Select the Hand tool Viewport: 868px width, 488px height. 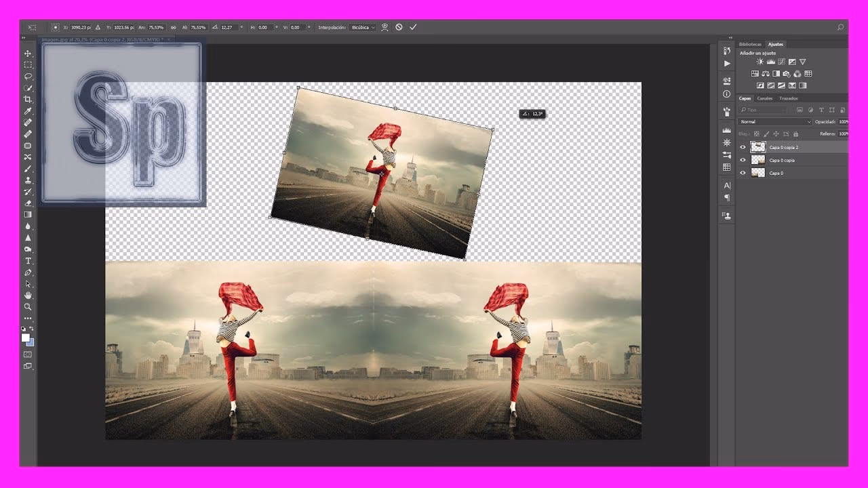tap(28, 296)
